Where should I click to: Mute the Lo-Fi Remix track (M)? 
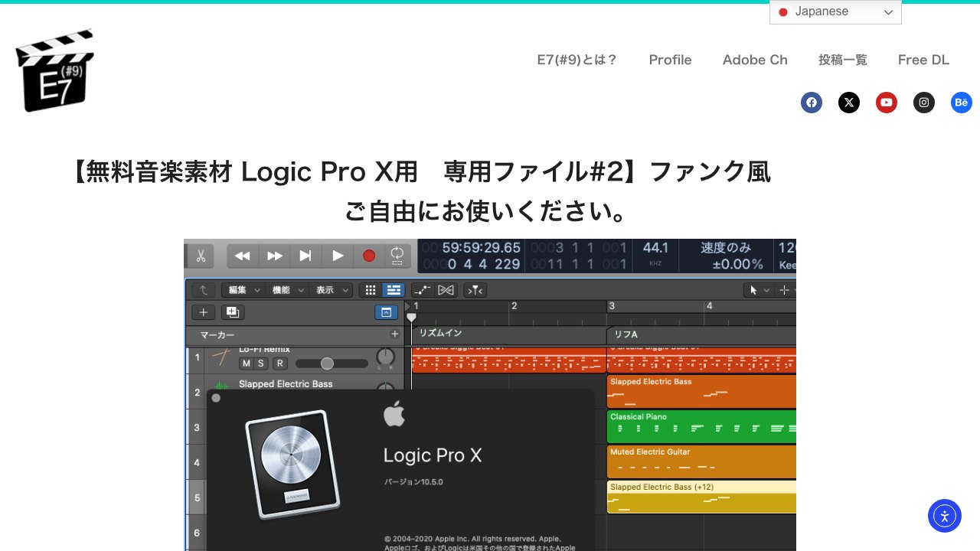tap(247, 364)
